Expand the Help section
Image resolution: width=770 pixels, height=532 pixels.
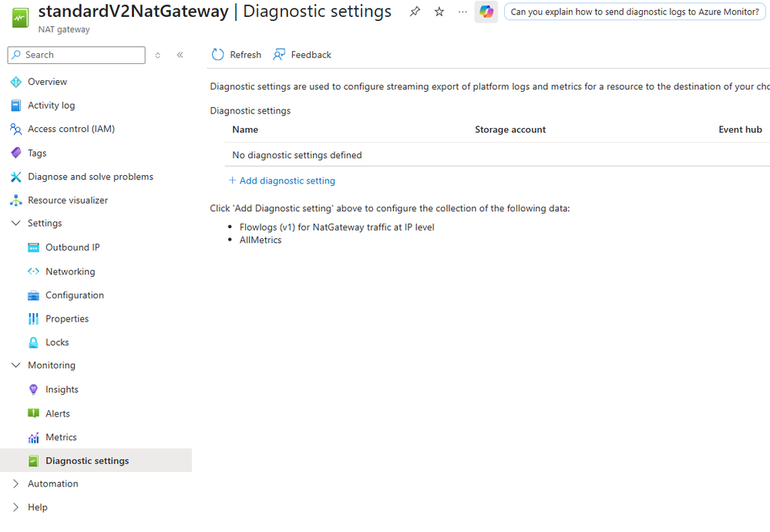16,507
